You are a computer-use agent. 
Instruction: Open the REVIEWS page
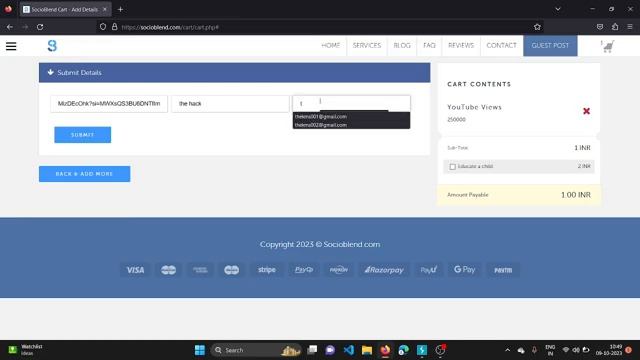[x=461, y=45]
